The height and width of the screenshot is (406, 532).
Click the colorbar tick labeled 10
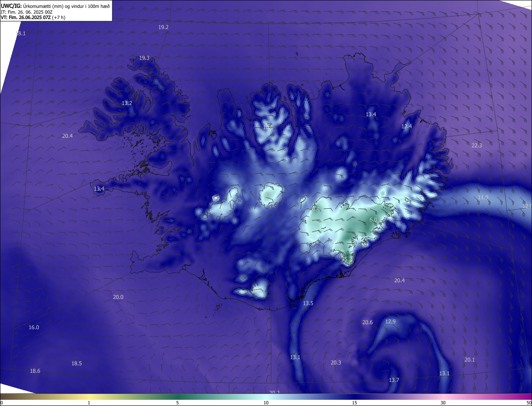click(x=266, y=403)
